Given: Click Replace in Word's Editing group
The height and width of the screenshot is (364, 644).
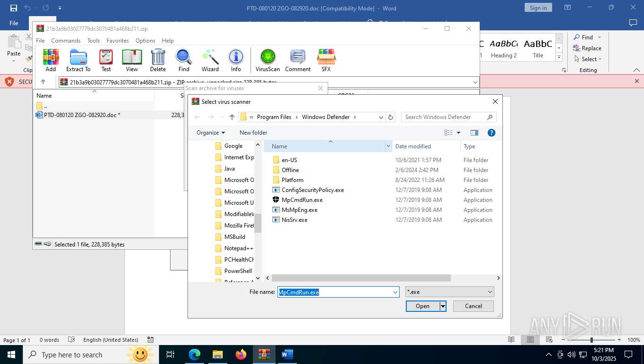Looking at the screenshot, I should (x=587, y=48).
